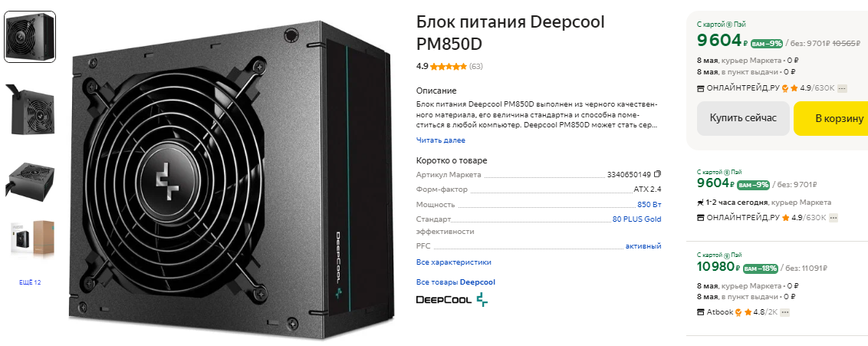Screen dimensions: 868x346
Task: Click the Atbook verified badge icon
Action: click(738, 312)
